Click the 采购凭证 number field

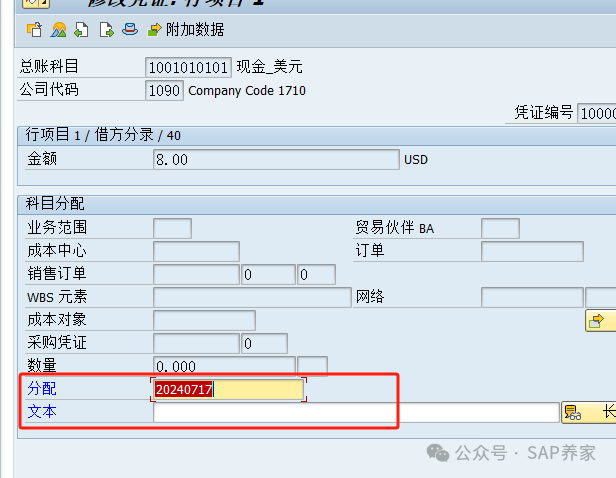196,343
